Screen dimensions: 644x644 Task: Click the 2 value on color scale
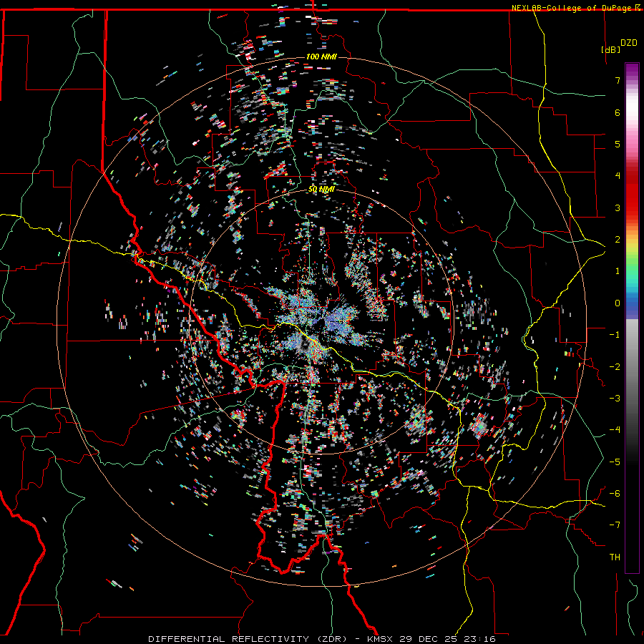(618, 240)
